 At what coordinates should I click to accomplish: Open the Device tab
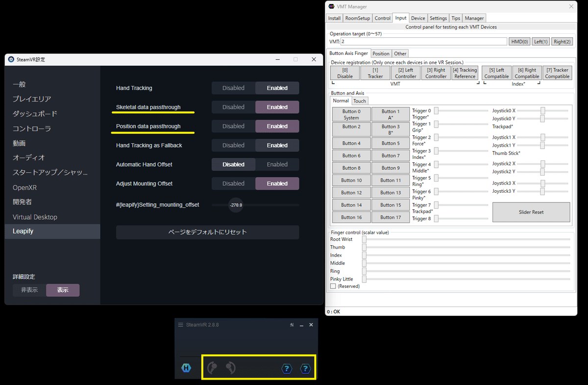click(x=418, y=18)
